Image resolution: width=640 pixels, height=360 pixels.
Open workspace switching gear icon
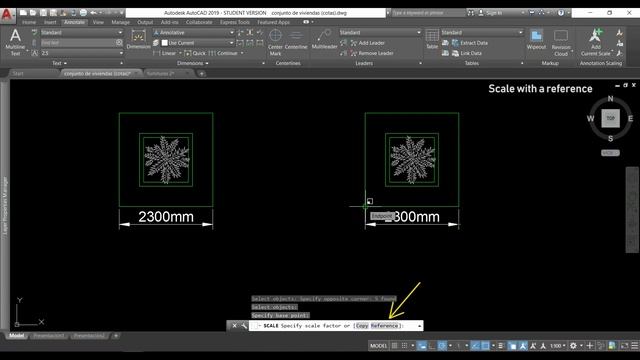click(573, 345)
